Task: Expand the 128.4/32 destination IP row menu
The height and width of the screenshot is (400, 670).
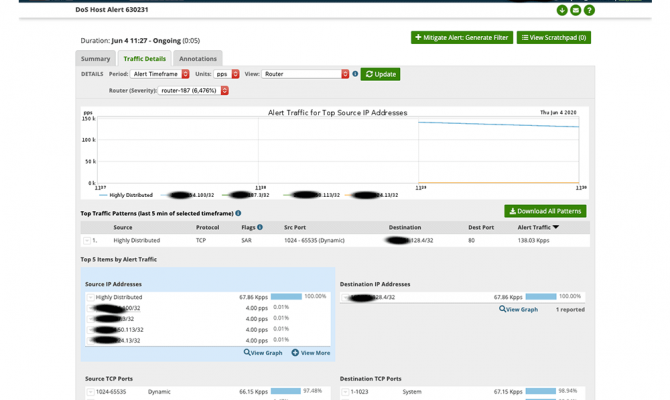Action: 345,297
